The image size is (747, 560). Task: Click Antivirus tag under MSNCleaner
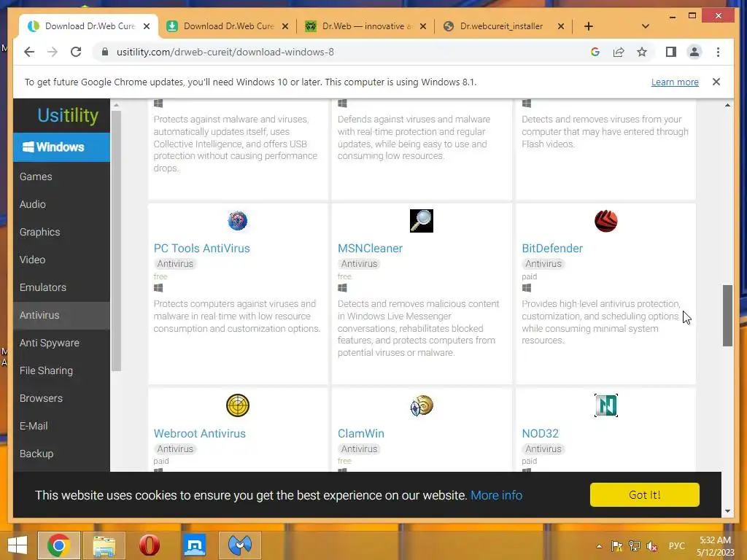tap(359, 264)
